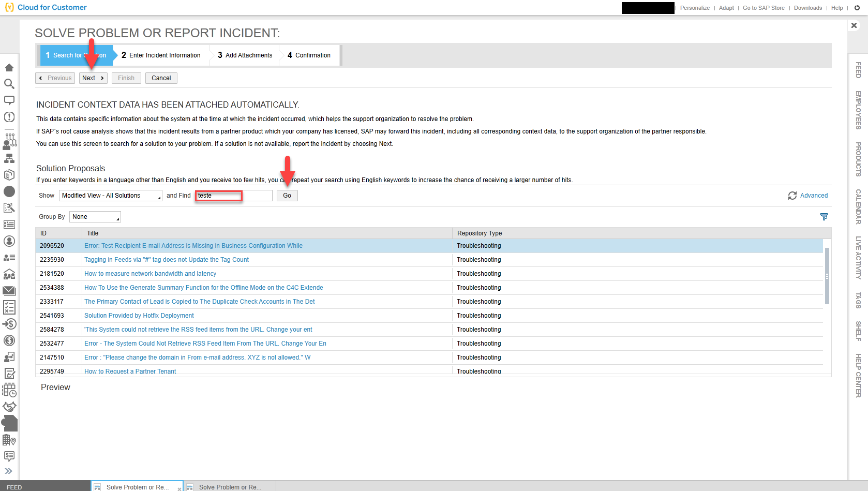Select step 4 Confirmation
Viewport: 868px width, 491px height.
coord(309,55)
